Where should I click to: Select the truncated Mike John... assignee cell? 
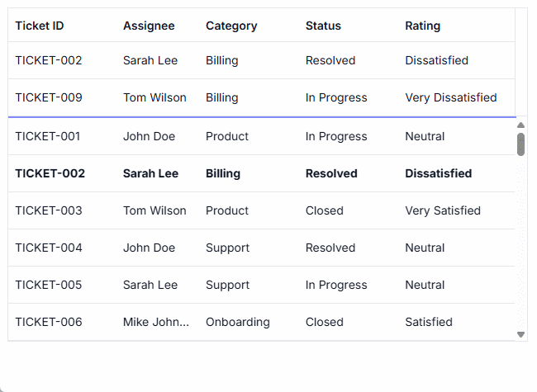(156, 322)
